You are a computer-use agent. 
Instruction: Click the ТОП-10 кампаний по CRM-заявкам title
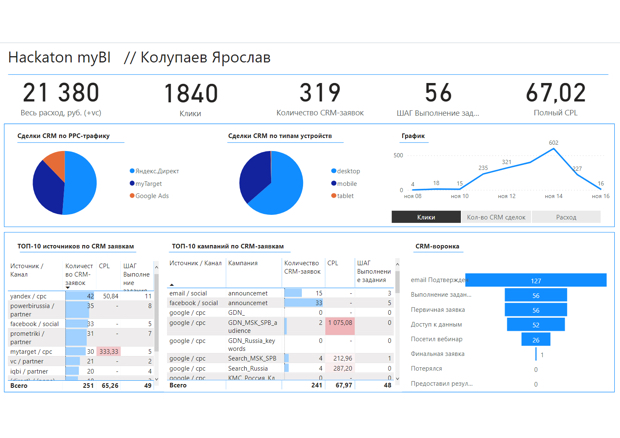point(228,246)
